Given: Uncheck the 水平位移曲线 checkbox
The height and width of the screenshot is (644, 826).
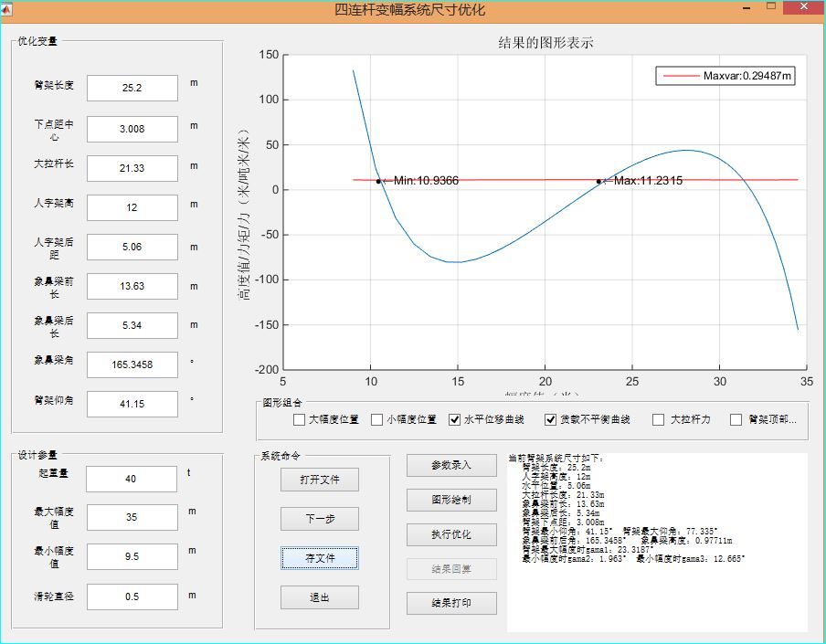Looking at the screenshot, I should tap(455, 420).
